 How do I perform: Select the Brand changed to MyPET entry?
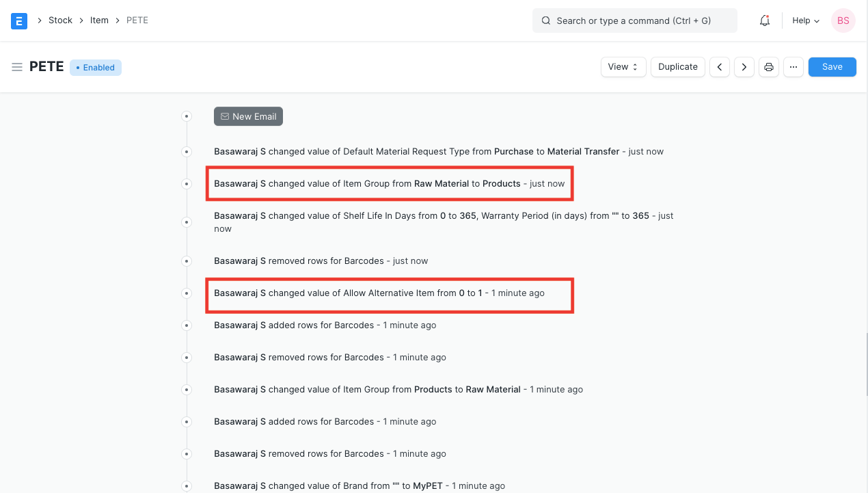[359, 485]
